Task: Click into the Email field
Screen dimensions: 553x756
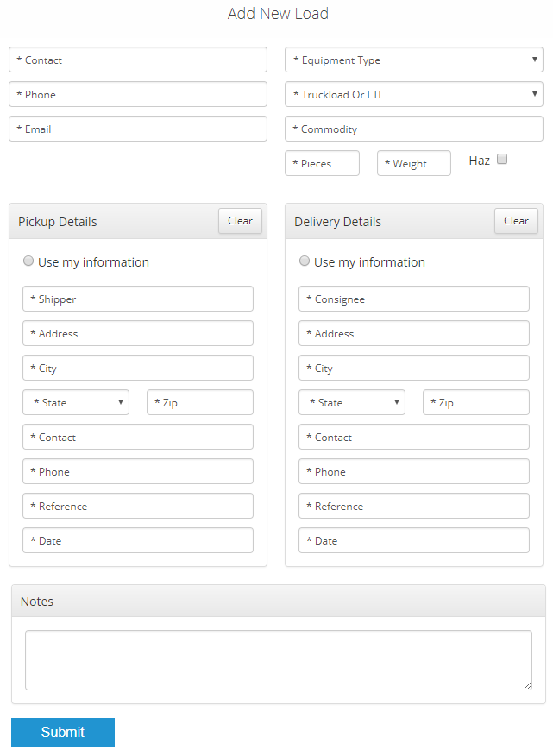Action: 138,129
